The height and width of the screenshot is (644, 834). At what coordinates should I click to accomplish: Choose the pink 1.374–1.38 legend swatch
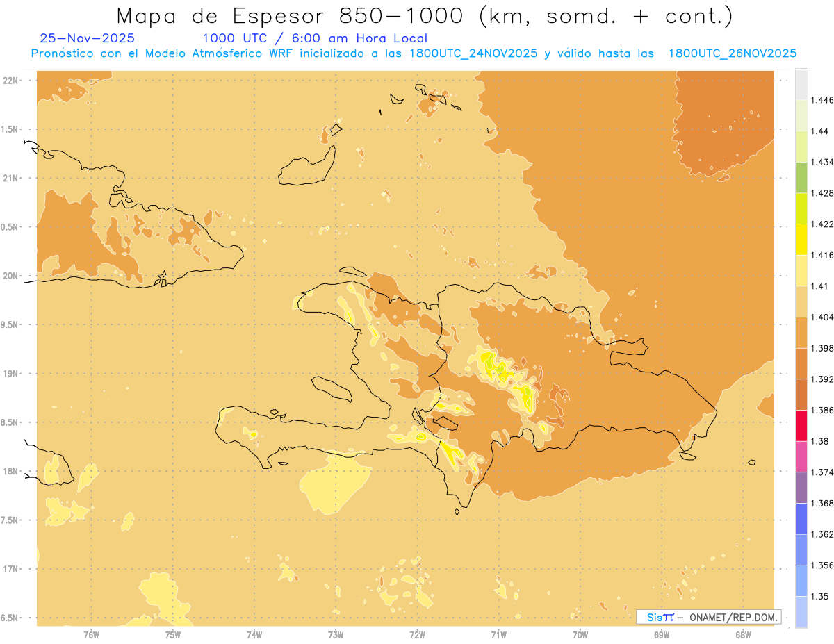coord(801,456)
